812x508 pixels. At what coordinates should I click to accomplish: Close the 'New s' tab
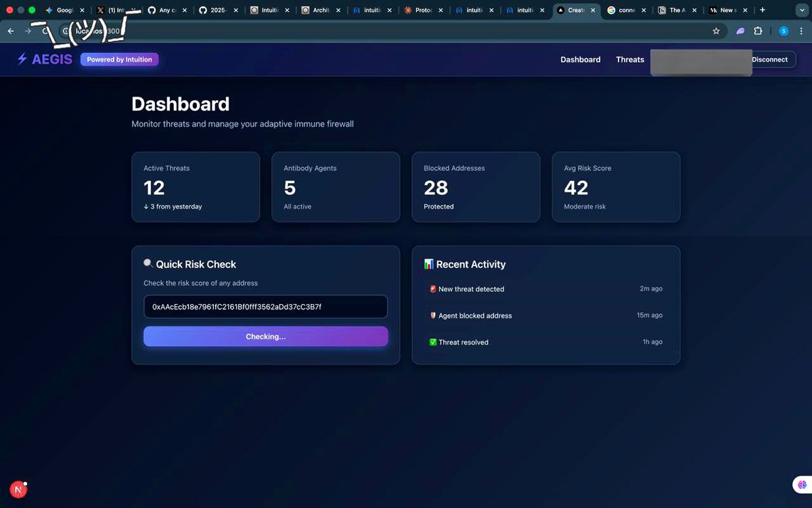click(745, 10)
